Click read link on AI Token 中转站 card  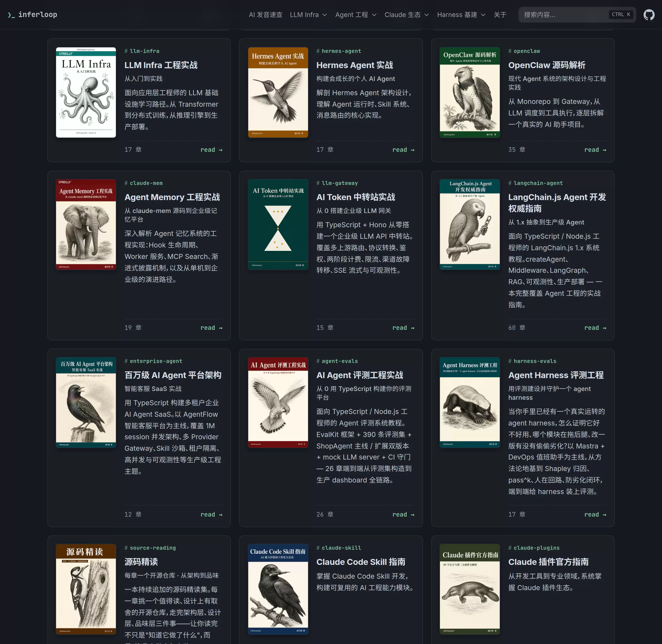tap(403, 328)
